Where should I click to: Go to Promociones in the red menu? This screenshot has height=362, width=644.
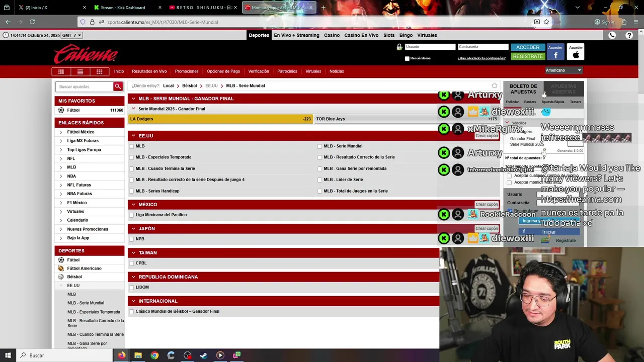point(187,71)
